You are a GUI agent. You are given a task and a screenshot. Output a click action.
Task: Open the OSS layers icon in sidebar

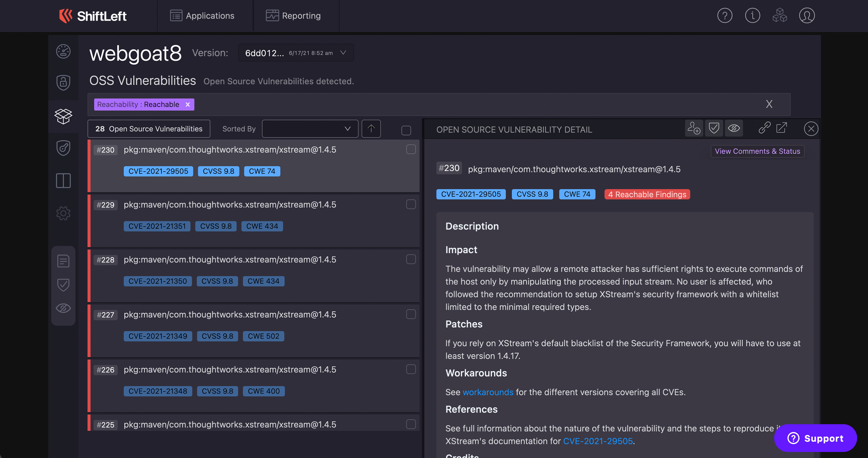(63, 116)
